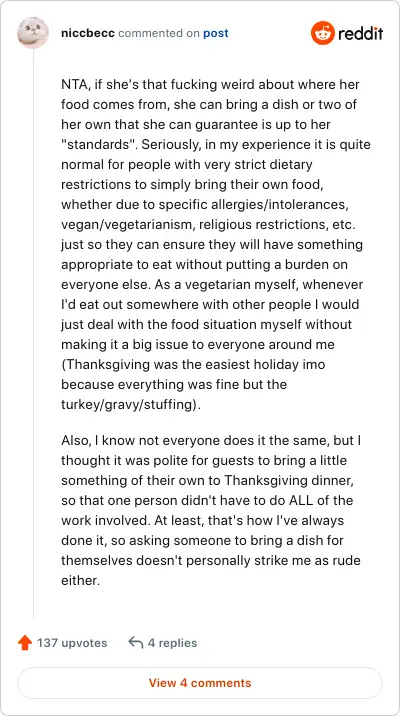The width and height of the screenshot is (400, 716).
Task: Click the "View 4 comments" button
Action: [200, 683]
